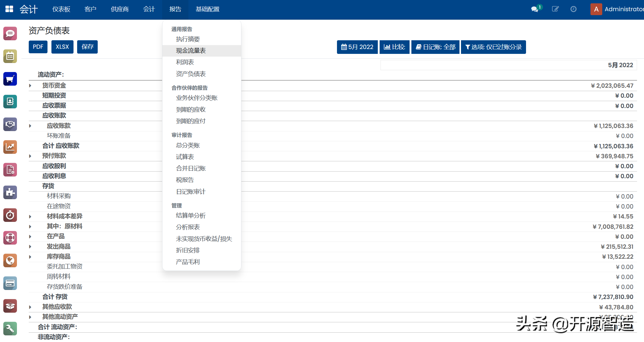Export the report as PDF
The width and height of the screenshot is (644, 342).
coord(38,47)
